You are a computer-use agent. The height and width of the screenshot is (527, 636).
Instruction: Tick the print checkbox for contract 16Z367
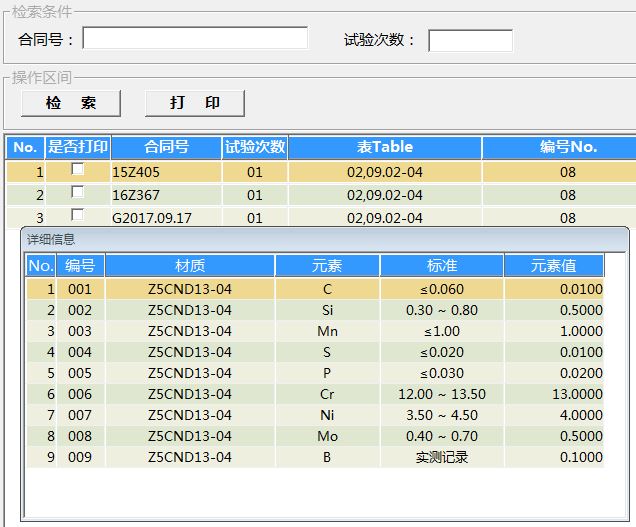click(x=77, y=193)
